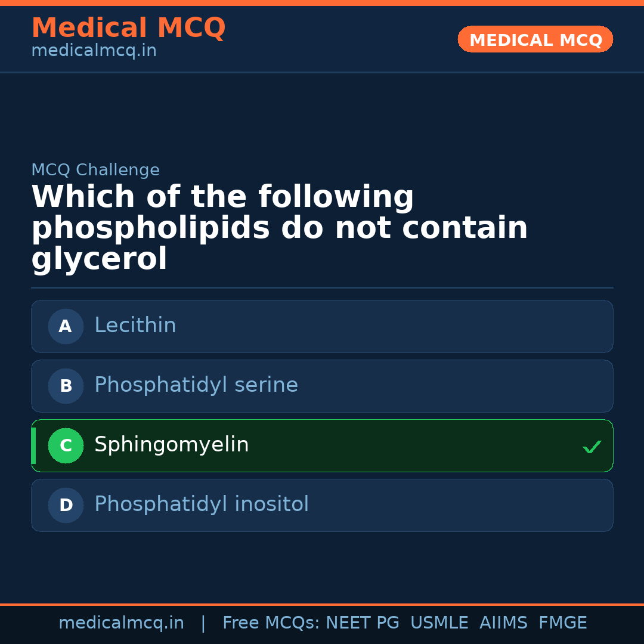644x644 pixels.
Task: Click the MCQ Challenge label
Action: [95, 170]
